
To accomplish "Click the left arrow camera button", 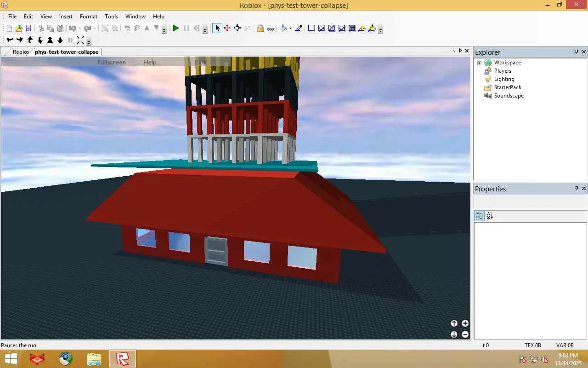I will (10, 40).
